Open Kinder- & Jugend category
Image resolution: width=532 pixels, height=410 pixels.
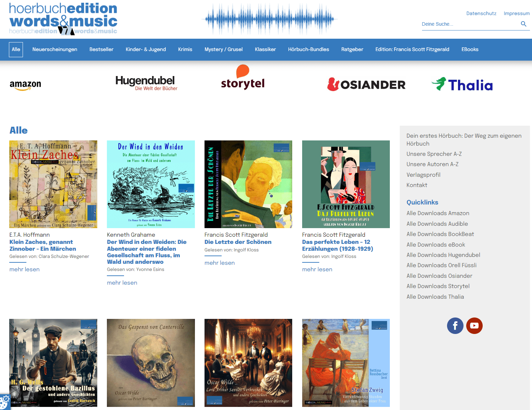click(x=146, y=49)
